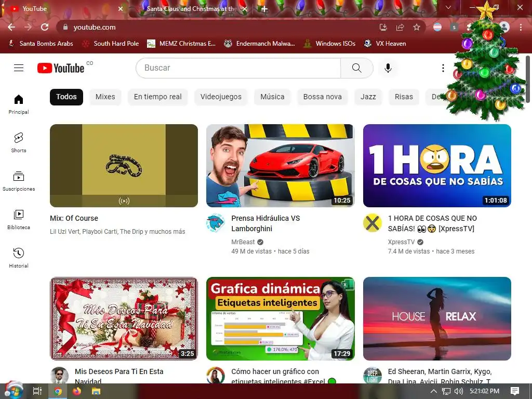This screenshot has height=399, width=532.
Task: Open the YouTube hamburger guide menu
Action: [x=19, y=68]
